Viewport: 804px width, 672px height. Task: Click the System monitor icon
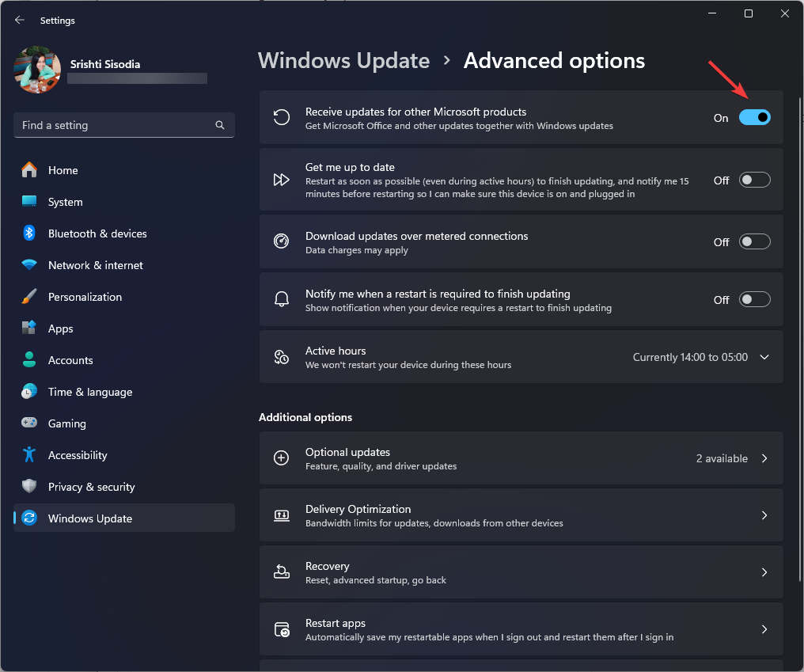29,201
